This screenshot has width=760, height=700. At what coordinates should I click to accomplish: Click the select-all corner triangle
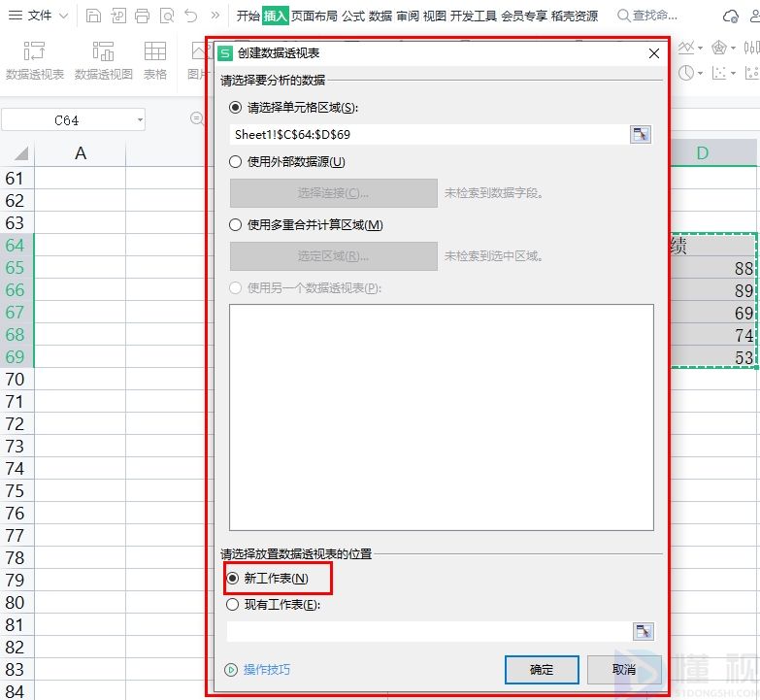point(20,153)
